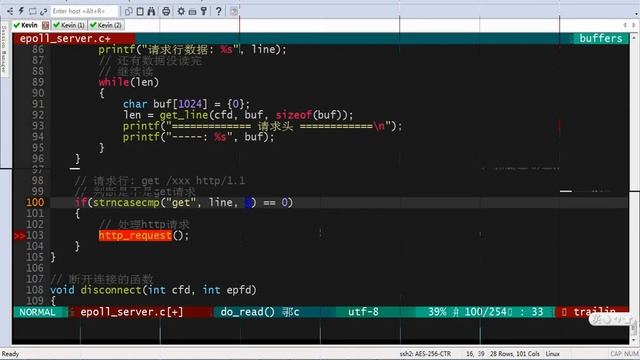Click the printer icon in toolbar
The image size is (640, 360).
click(166, 11)
